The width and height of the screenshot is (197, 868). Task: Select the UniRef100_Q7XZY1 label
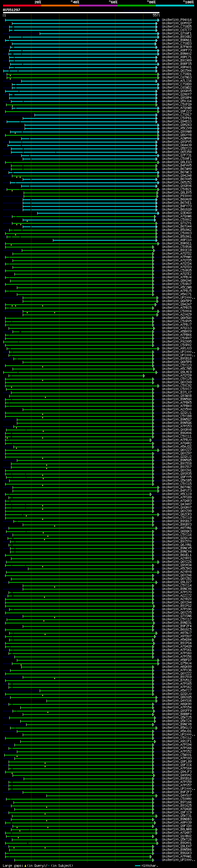tap(177, 223)
